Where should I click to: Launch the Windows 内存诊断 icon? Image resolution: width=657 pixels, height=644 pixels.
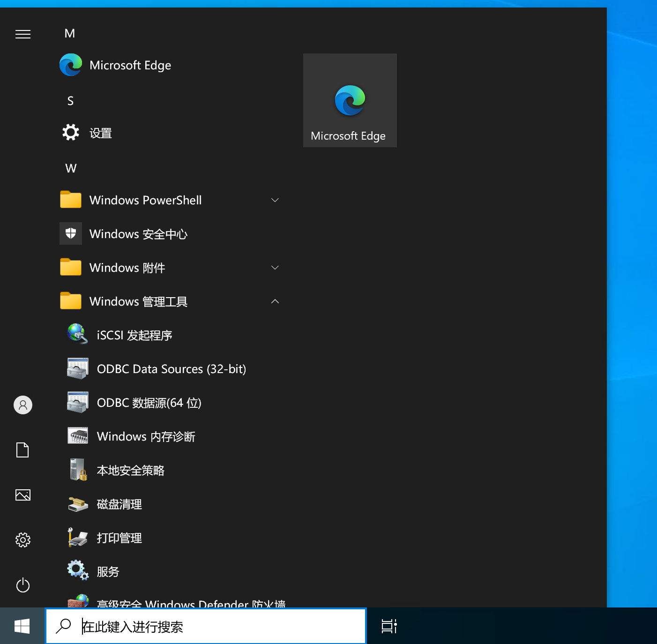click(x=78, y=436)
